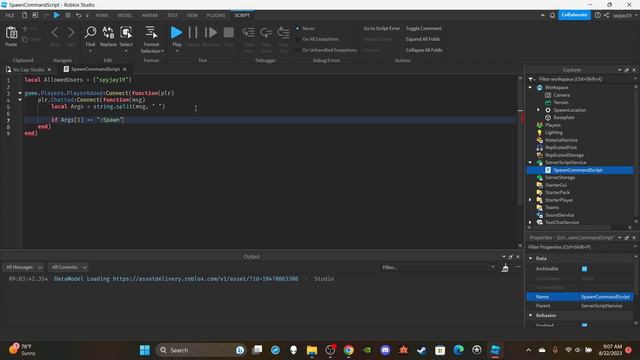Expand the TextChatService node
This screenshot has height=360, width=640.
click(530, 222)
